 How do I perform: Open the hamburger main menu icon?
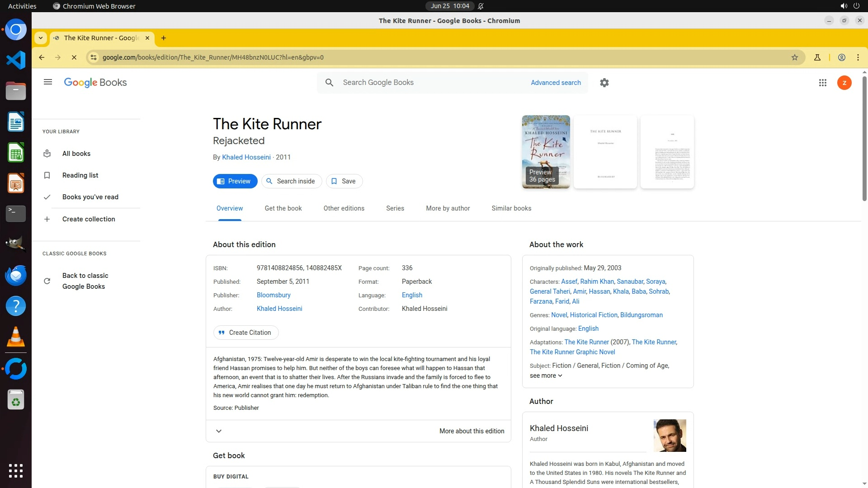click(48, 82)
